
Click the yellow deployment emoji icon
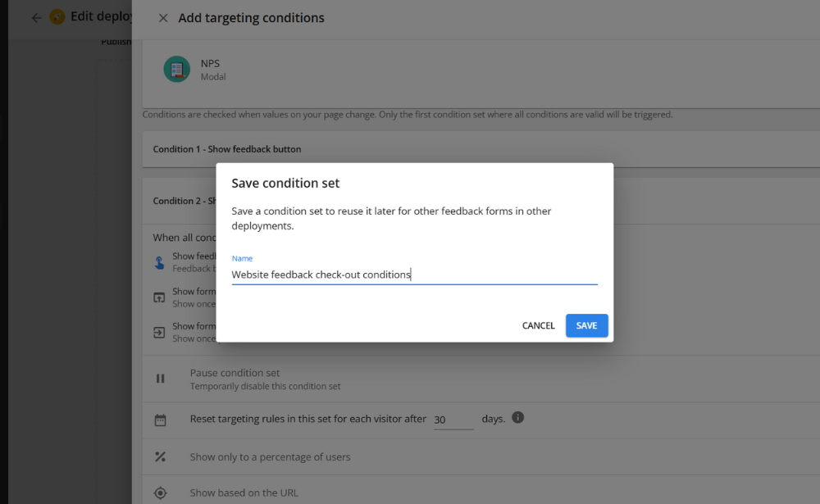coord(57,17)
